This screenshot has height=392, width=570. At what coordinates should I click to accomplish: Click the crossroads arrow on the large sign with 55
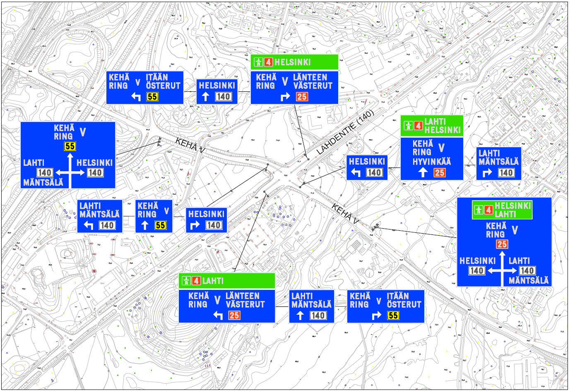click(x=70, y=170)
